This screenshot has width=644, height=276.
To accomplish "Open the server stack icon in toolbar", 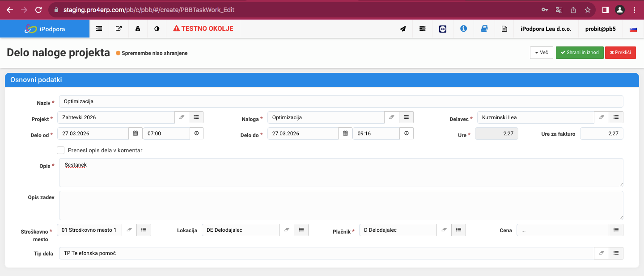I will click(x=423, y=29).
